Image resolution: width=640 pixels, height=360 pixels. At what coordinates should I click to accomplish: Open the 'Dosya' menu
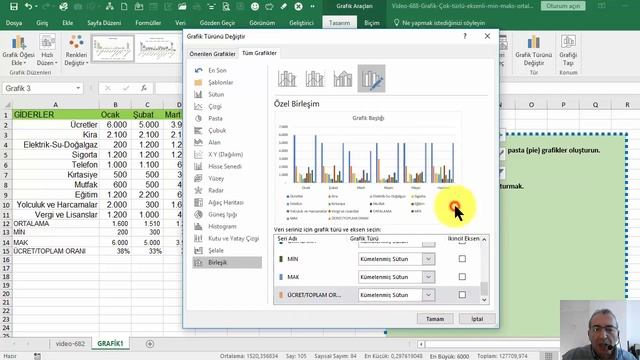[x=14, y=23]
